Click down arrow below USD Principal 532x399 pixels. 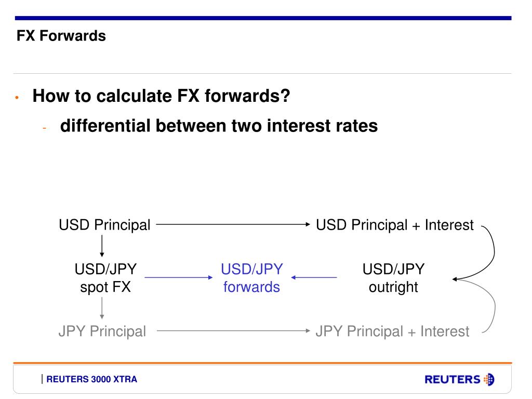pos(102,246)
